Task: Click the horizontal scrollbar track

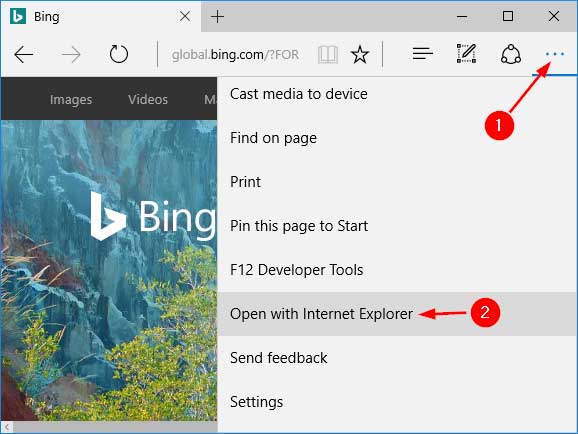Action: [115, 427]
